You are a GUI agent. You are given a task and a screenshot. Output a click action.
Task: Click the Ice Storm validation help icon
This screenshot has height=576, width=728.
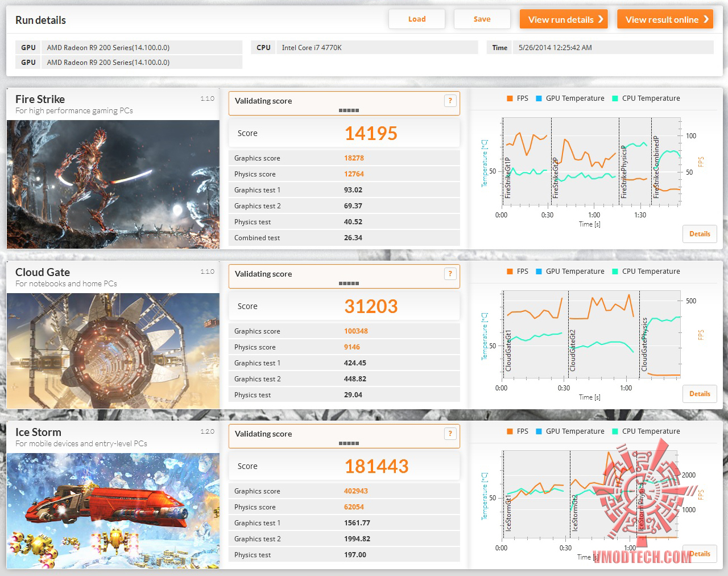click(x=450, y=434)
